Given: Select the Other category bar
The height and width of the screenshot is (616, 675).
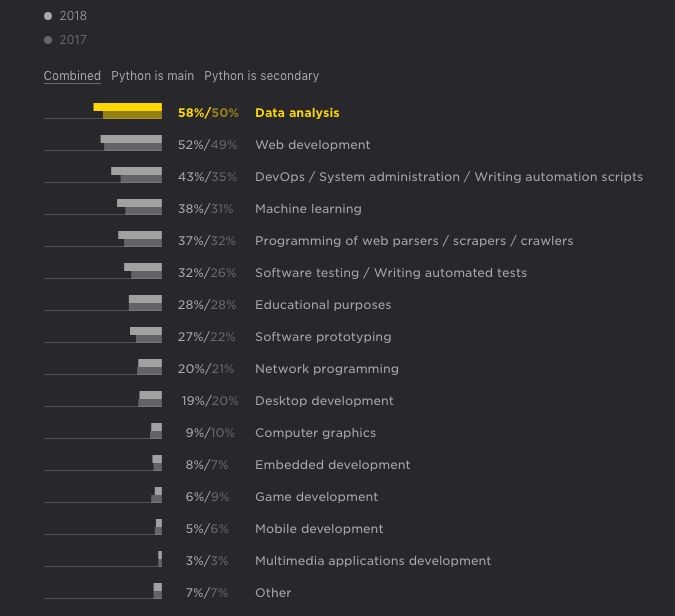Looking at the screenshot, I should [x=158, y=591].
